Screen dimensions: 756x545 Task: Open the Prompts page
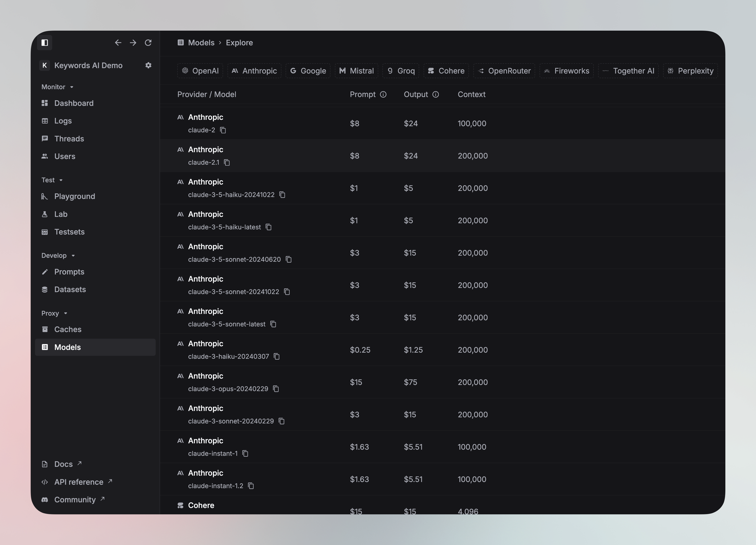[95, 272]
